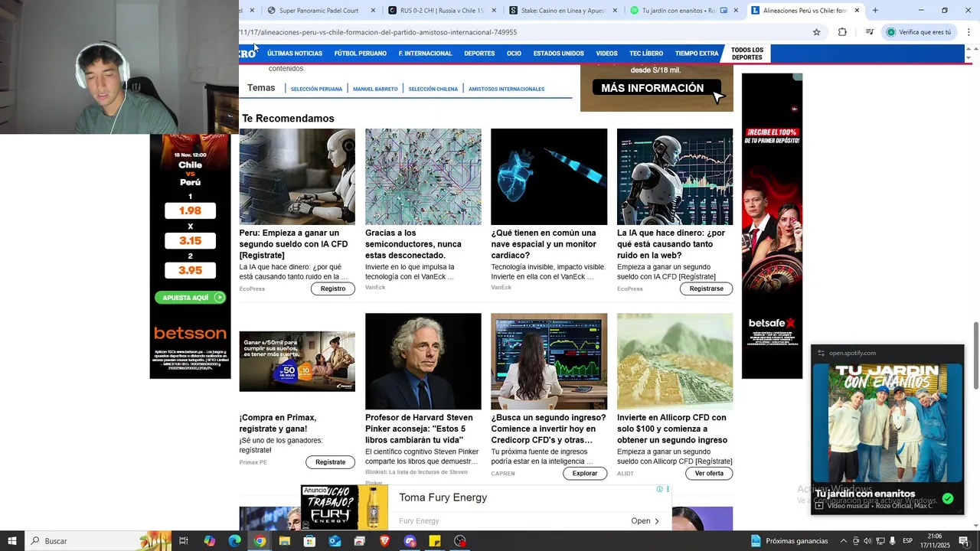Click Verifica que eres tú profile chip
Screen dimensions: 980x551
coord(919,32)
